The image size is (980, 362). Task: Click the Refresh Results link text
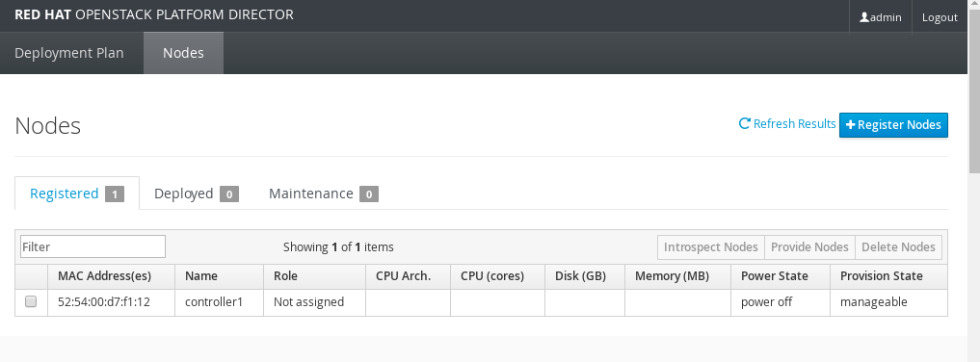[x=794, y=123]
